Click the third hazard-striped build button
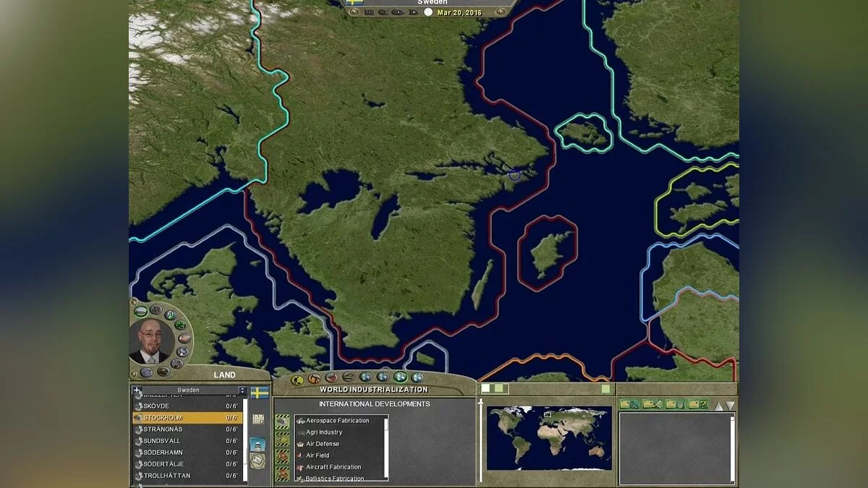 283,457
